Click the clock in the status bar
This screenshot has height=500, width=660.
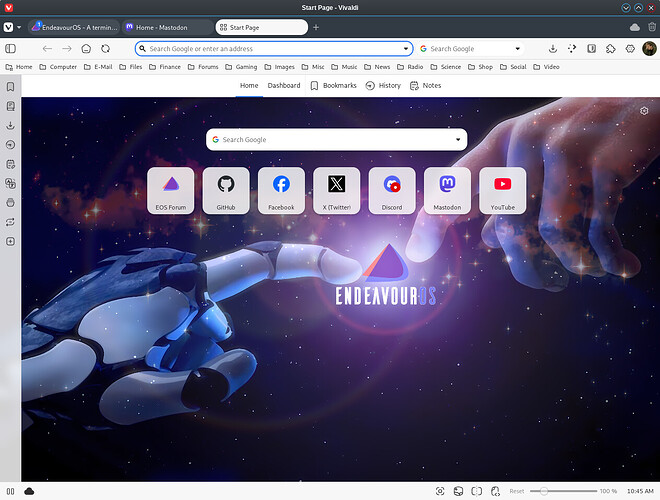point(640,491)
